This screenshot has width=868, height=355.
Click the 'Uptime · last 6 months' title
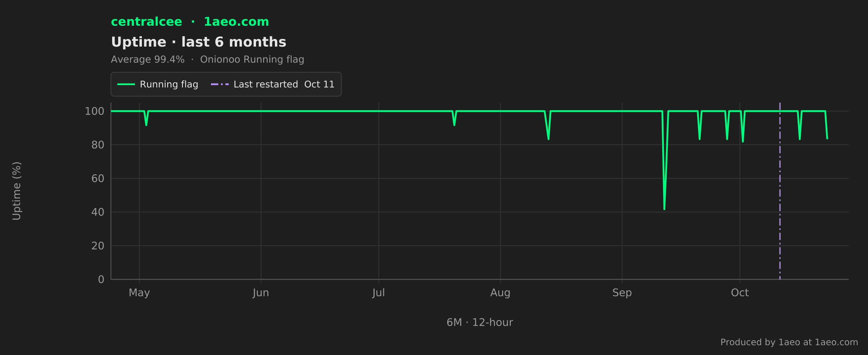(x=199, y=42)
